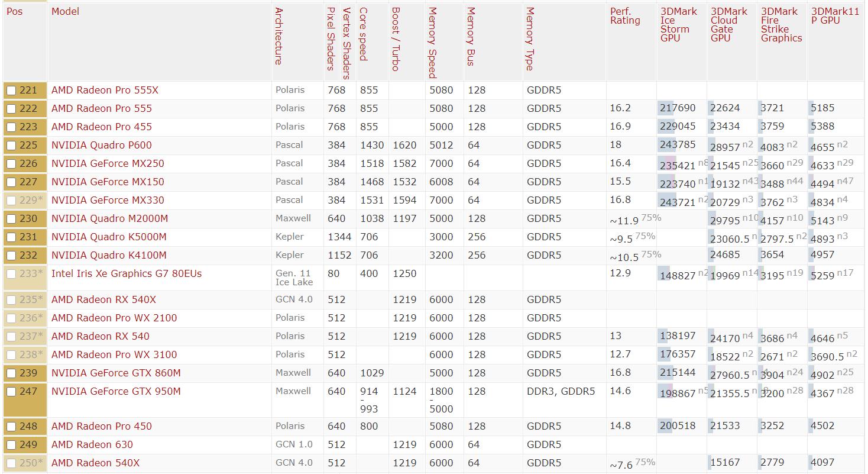This screenshot has height=474, width=868.
Task: Click the performance rating ~11.9
Action: [x=624, y=221]
